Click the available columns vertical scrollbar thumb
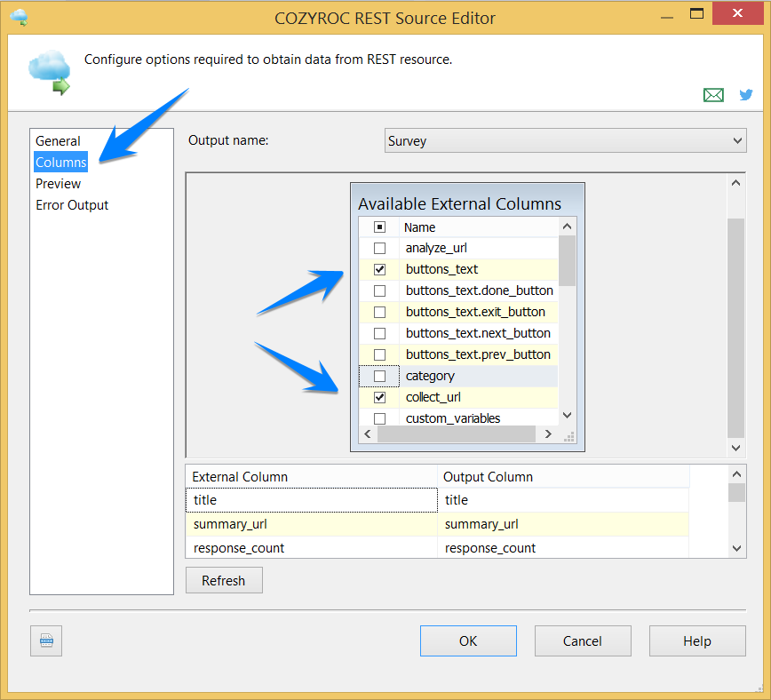This screenshot has height=700, width=771. (567, 260)
